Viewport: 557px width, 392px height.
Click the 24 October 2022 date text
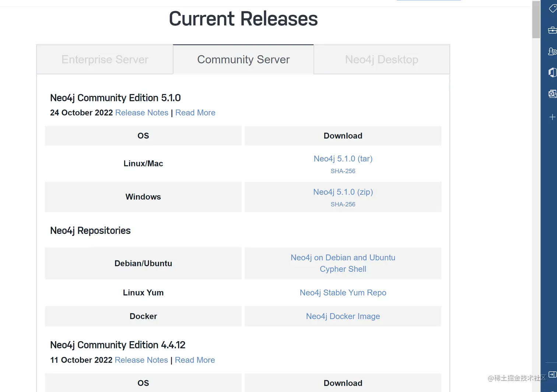point(81,113)
